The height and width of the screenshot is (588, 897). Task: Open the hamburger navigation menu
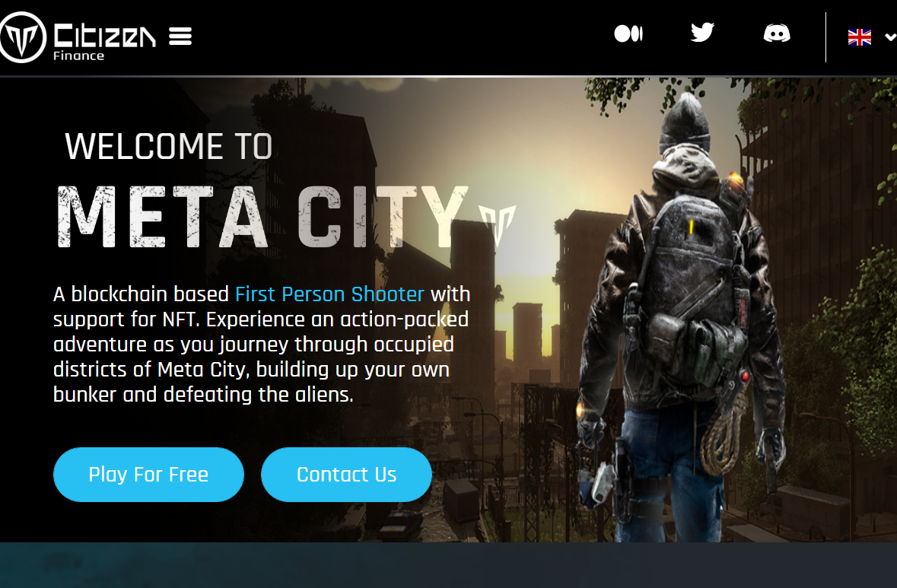[x=180, y=37]
